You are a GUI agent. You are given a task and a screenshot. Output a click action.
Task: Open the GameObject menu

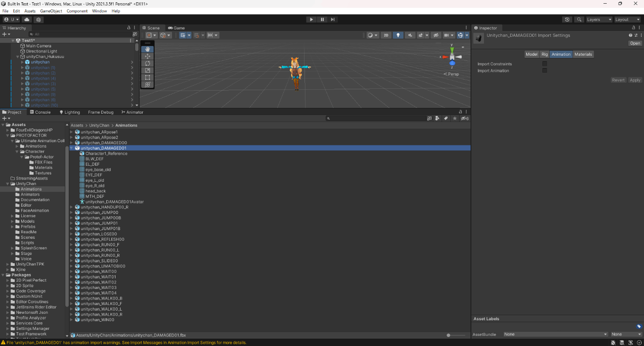tap(51, 11)
